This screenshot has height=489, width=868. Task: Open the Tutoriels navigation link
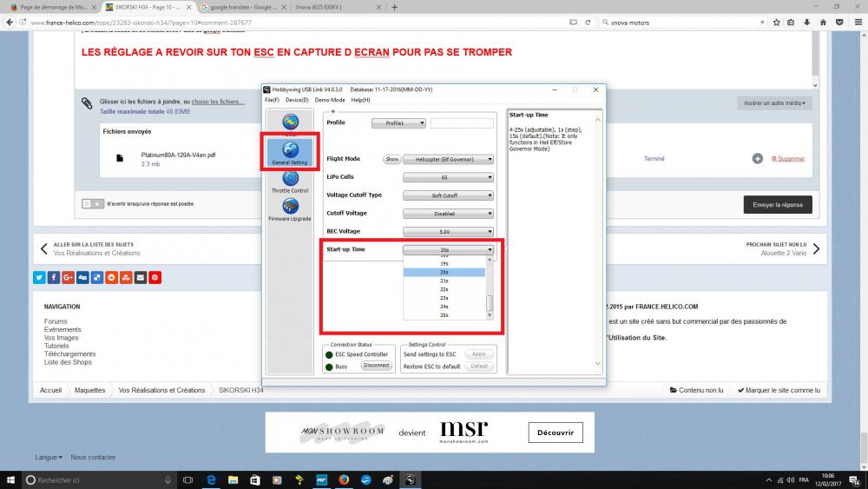click(56, 346)
